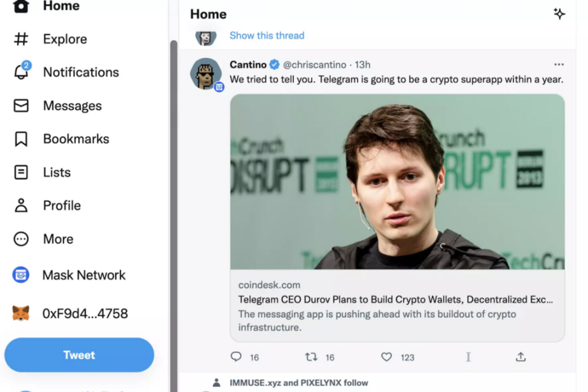Screen dimensions: 588x392
Task: Click Cantino's profile avatar
Action: (x=205, y=73)
